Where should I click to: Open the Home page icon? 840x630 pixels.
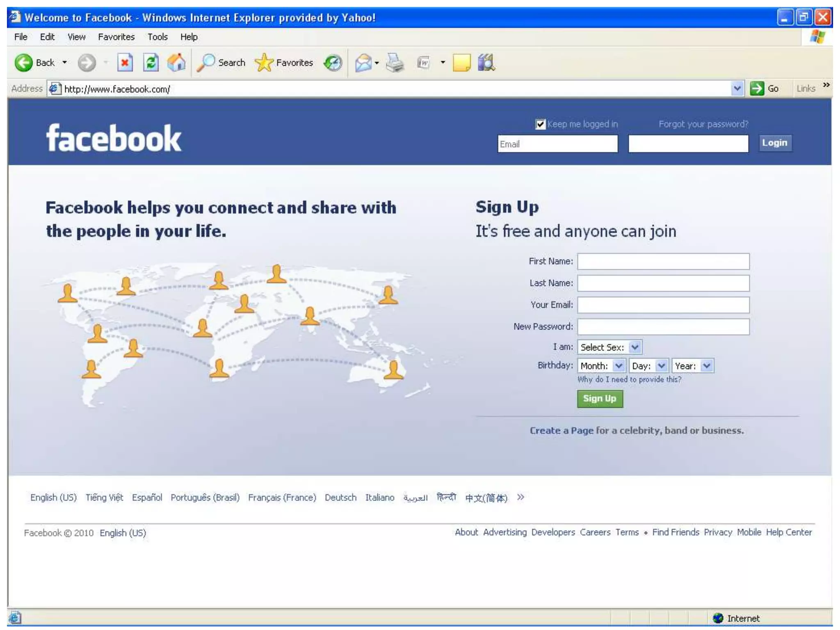(176, 63)
